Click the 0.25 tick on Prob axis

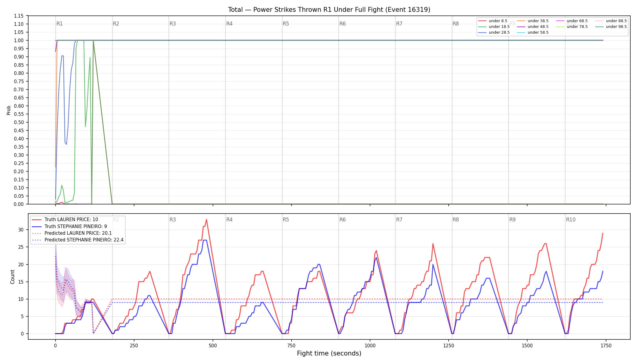[x=19, y=163]
